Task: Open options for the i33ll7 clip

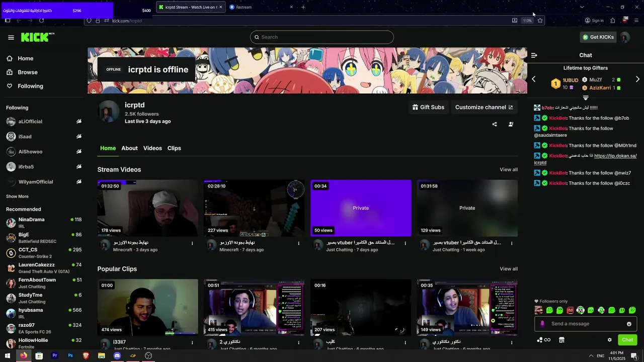Action: [x=192, y=342]
